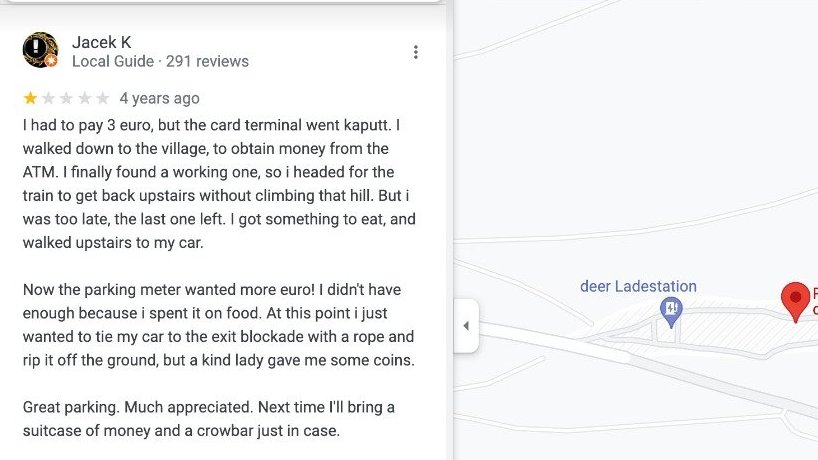Click 'Local Guide · 291 reviews' text
The image size is (818, 460).
[160, 61]
